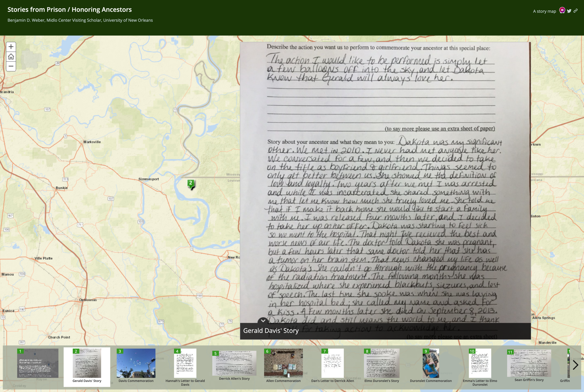Image resolution: width=584 pixels, height=392 pixels.
Task: Select Dan's Letter to Derrick Allen
Action: pos(332,363)
